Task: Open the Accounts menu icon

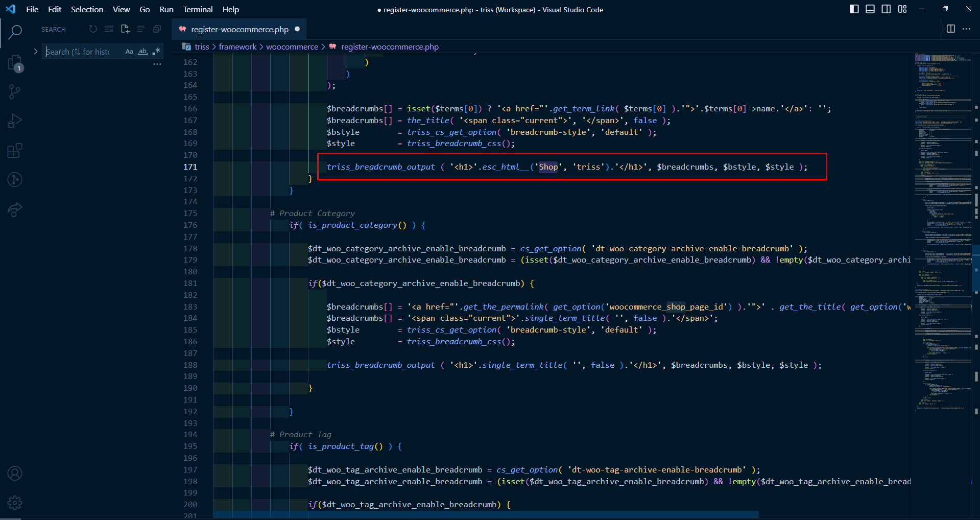Action: (x=15, y=474)
